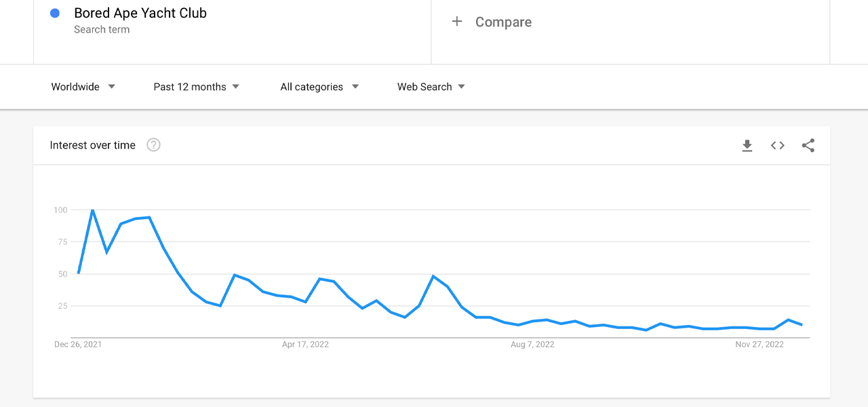The height and width of the screenshot is (407, 868).
Task: Click the Apr 17, 2022 axis label
Action: tap(305, 345)
